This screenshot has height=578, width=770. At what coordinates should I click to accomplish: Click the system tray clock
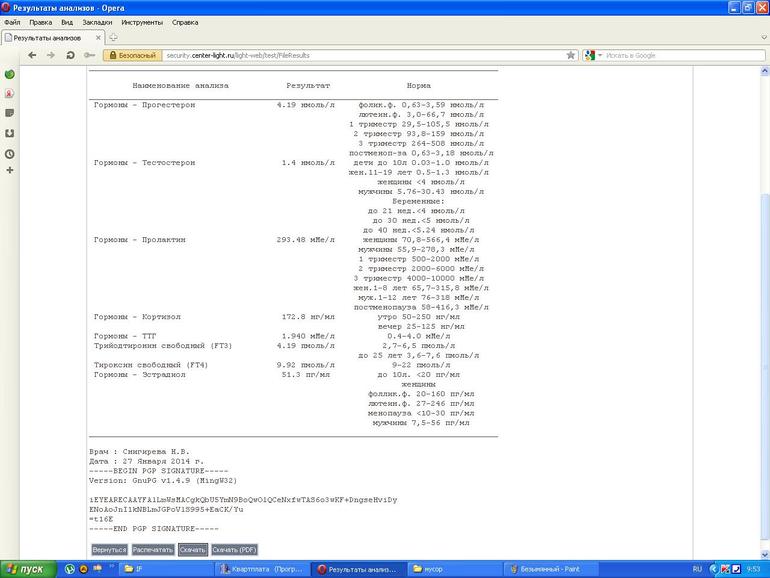tap(753, 569)
